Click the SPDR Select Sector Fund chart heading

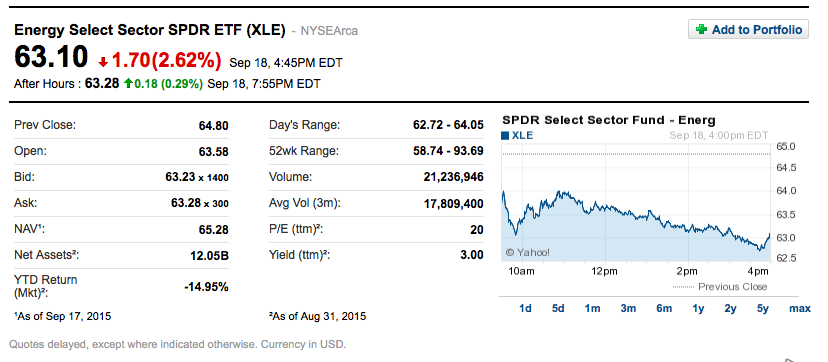(608, 120)
